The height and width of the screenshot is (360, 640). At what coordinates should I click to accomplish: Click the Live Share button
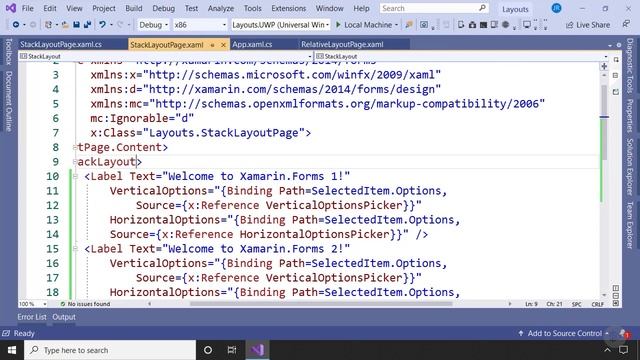point(587,25)
